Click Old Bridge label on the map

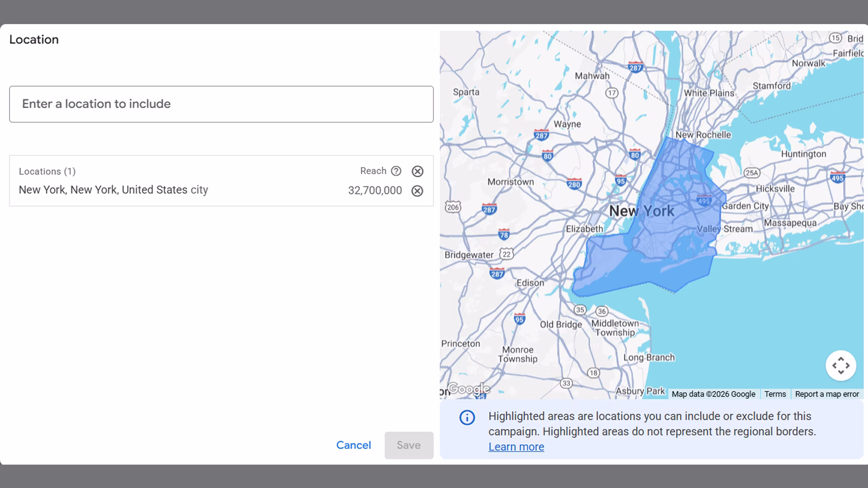click(x=561, y=324)
